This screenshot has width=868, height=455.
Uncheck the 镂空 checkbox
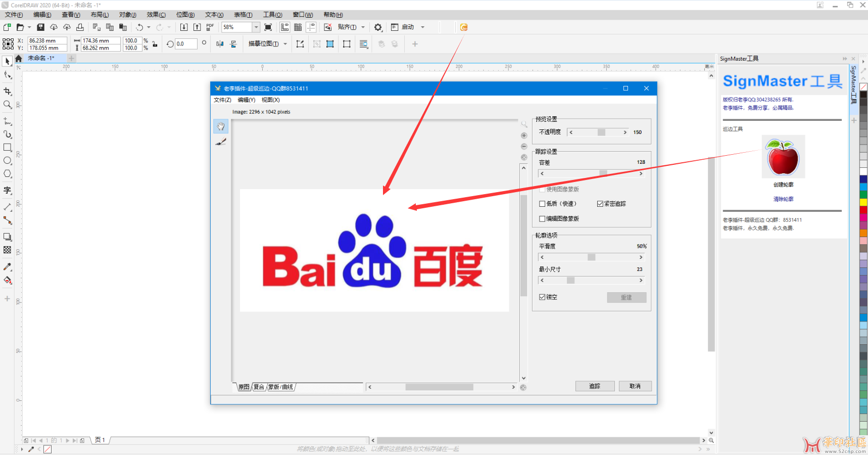542,297
